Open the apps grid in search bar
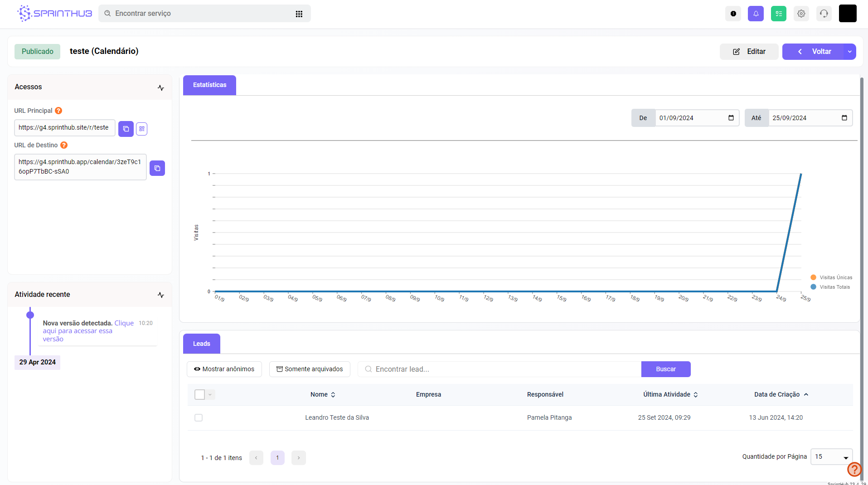The height and width of the screenshot is (485, 868). (299, 14)
